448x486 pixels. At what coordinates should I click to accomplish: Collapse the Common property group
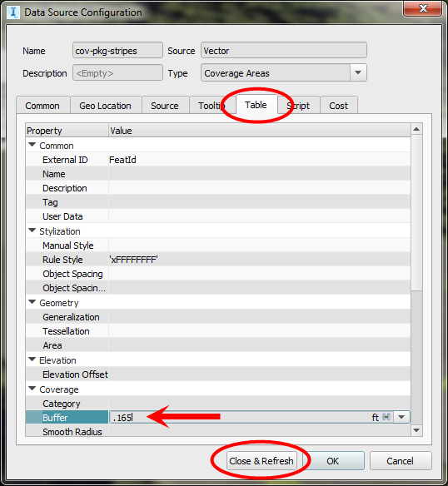click(32, 145)
